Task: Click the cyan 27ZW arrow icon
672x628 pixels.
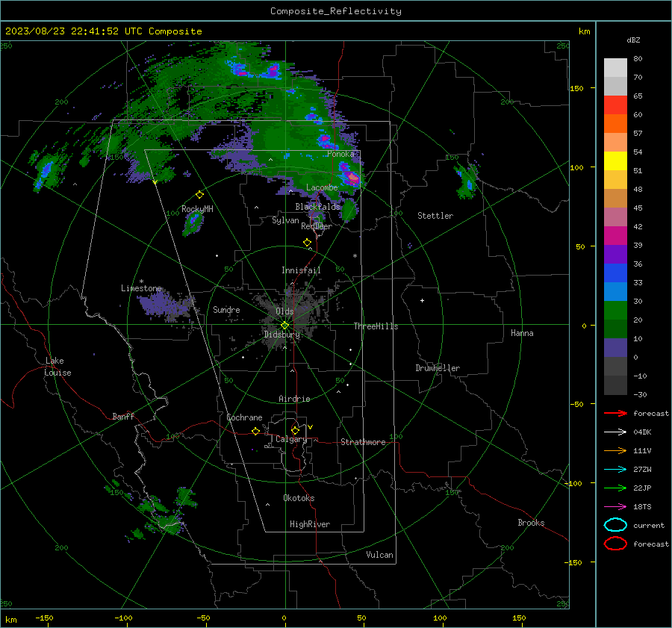Action: [x=615, y=470]
